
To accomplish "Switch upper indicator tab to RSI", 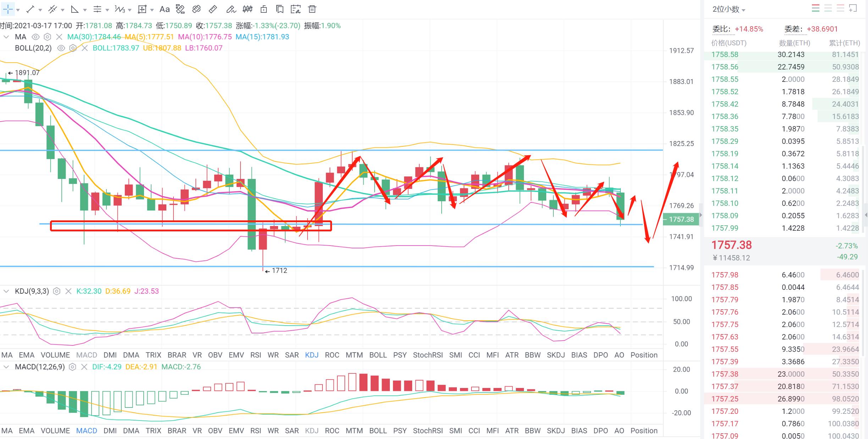I will pyautogui.click(x=255, y=355).
